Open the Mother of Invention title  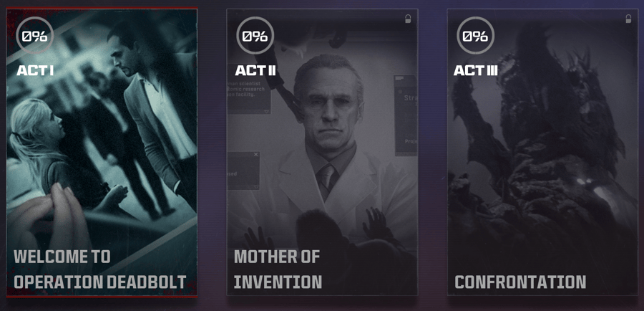click(x=278, y=269)
